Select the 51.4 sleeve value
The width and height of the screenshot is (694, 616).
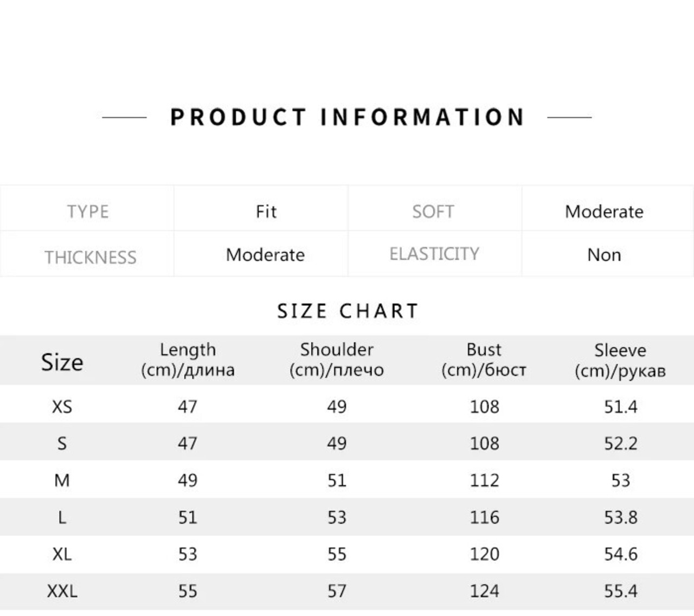click(x=621, y=407)
